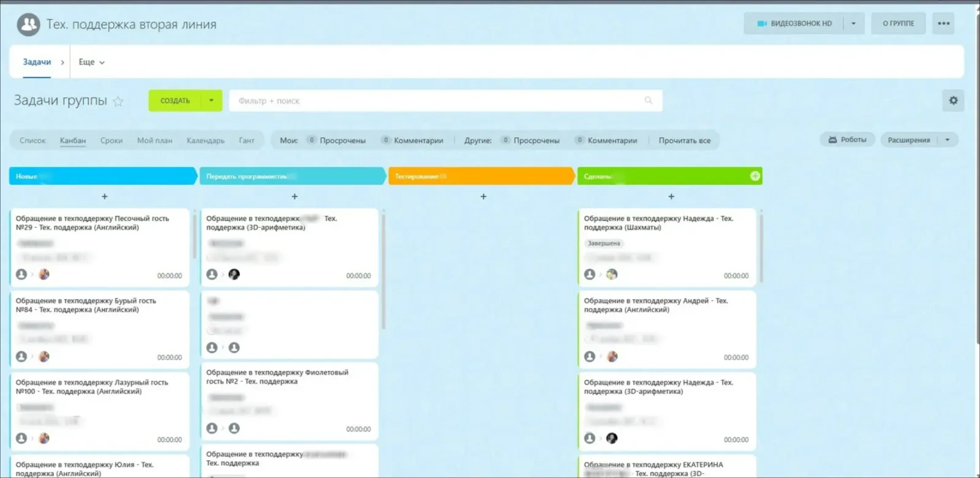Click the orange Тестирование column header
980x478 pixels.
click(481, 176)
